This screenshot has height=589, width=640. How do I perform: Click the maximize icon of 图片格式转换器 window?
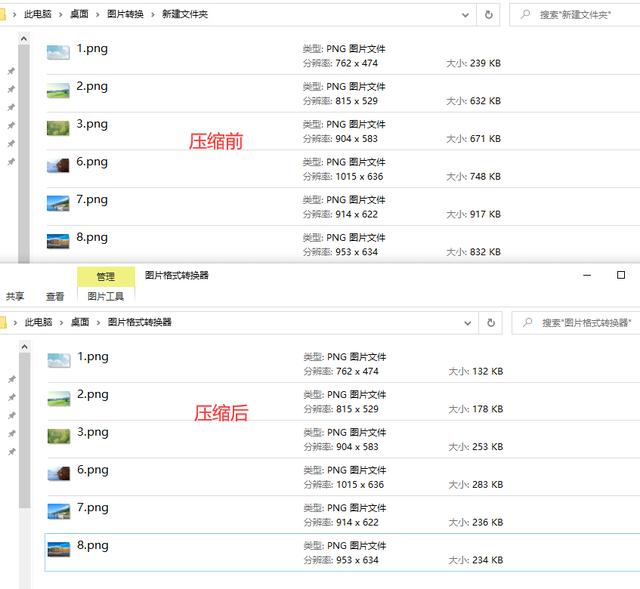[621, 275]
